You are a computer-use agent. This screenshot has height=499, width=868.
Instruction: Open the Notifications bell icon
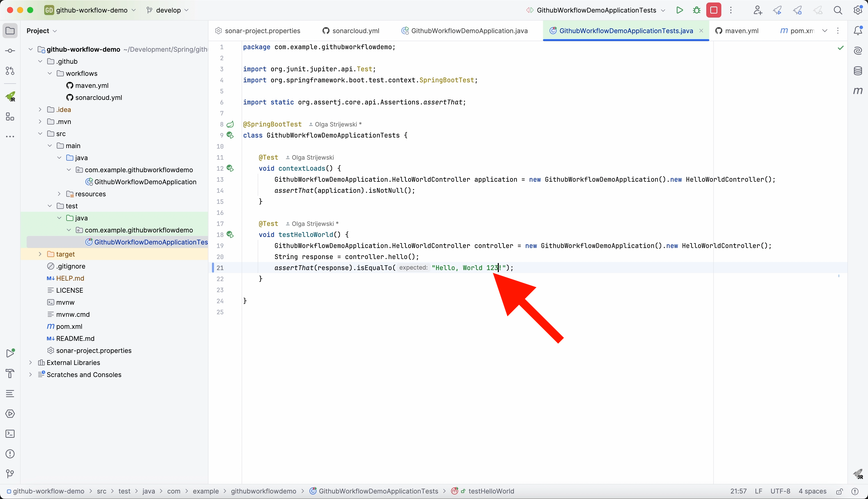pos(858,31)
